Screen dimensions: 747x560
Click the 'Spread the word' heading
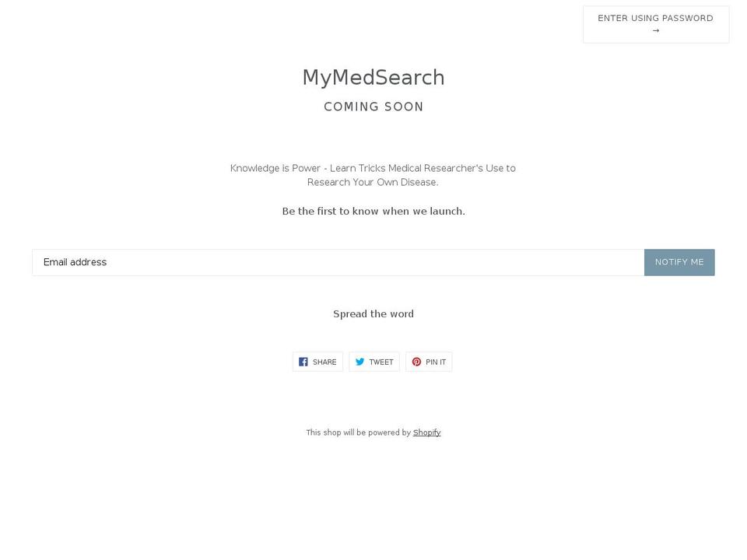click(373, 313)
